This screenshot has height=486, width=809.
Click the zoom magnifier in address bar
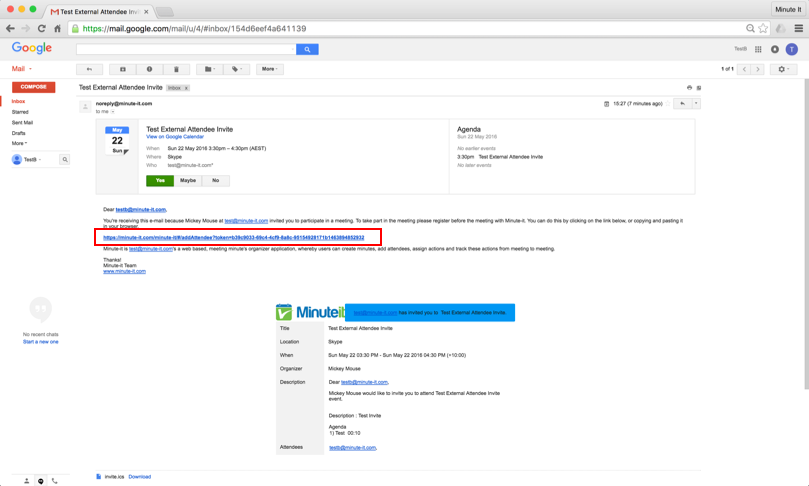click(x=750, y=28)
